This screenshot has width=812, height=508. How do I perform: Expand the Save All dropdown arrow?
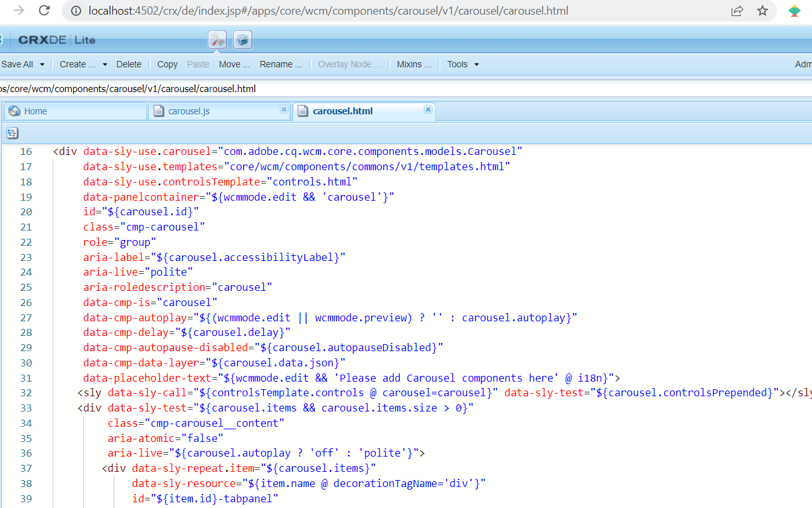tap(42, 64)
